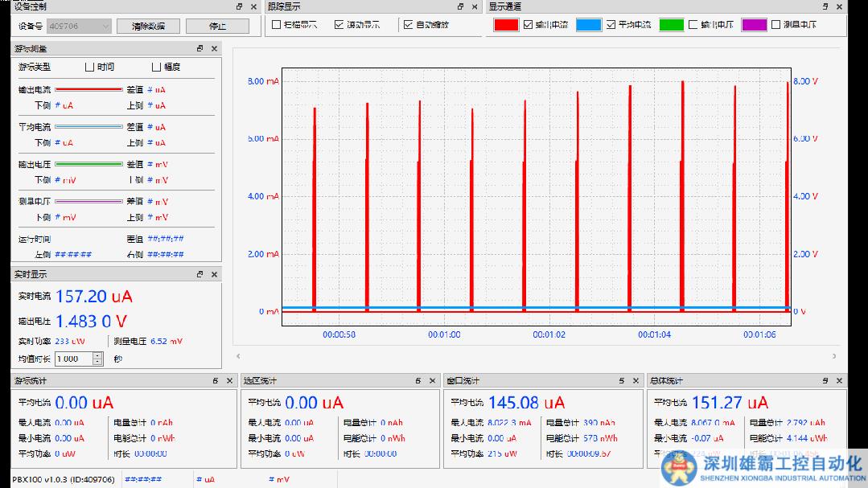868x488 pixels.
Task: Float the 设备控制 panel with its undock icon
Action: click(240, 6)
